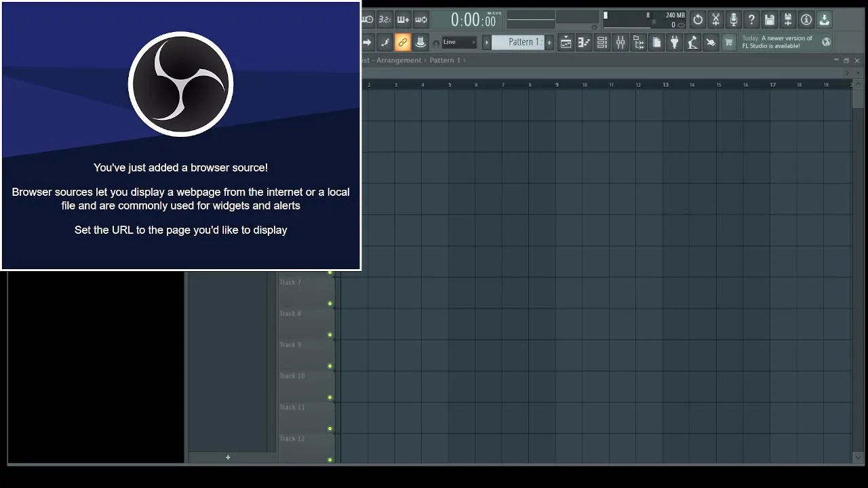Viewport: 868px width, 488px height.
Task: Open the tempo tapper icon
Action: point(692,42)
